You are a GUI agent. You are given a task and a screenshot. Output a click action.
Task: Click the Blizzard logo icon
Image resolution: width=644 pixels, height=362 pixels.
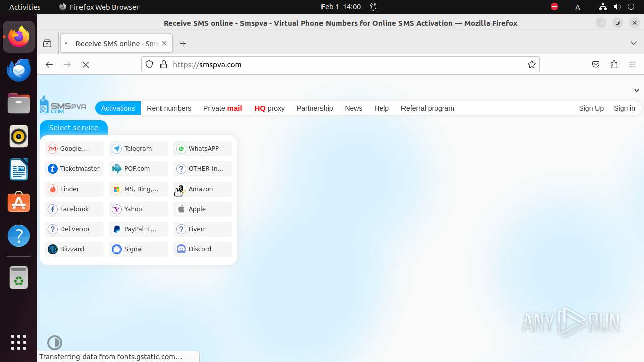tap(53, 249)
